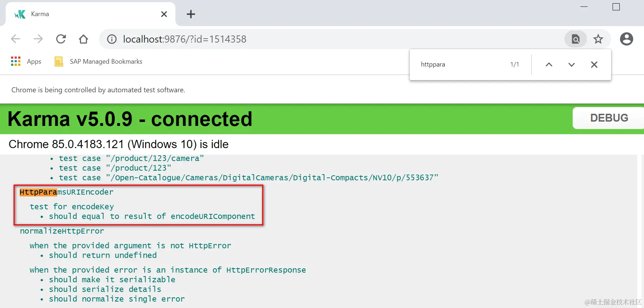
Task: Jump to previous find result
Action: pos(549,65)
